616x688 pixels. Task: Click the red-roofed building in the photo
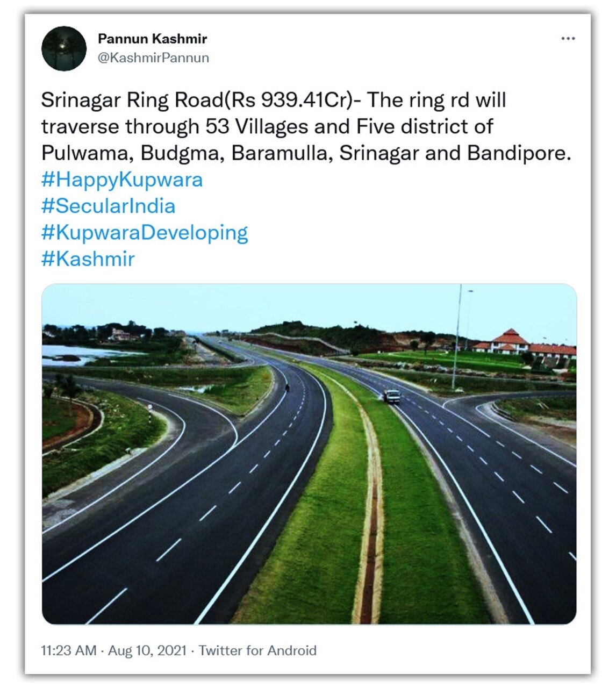pos(510,341)
